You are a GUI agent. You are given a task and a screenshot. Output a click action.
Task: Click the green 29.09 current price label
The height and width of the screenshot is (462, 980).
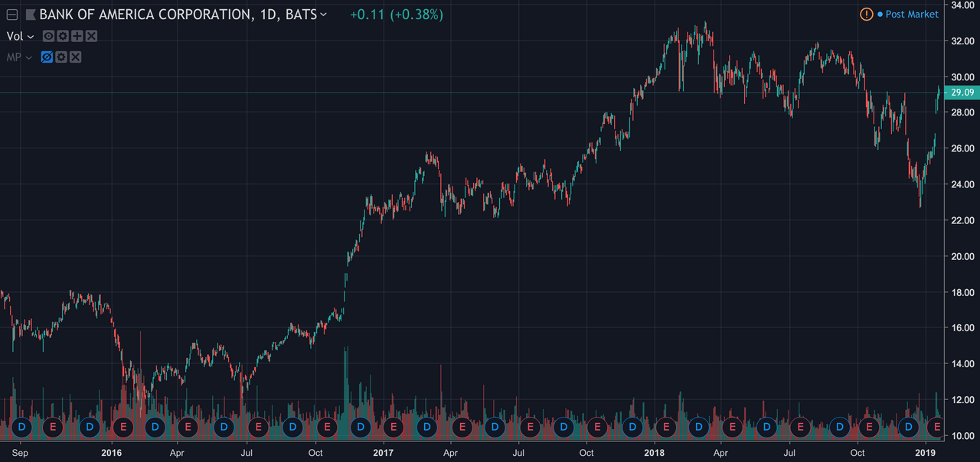tap(961, 93)
